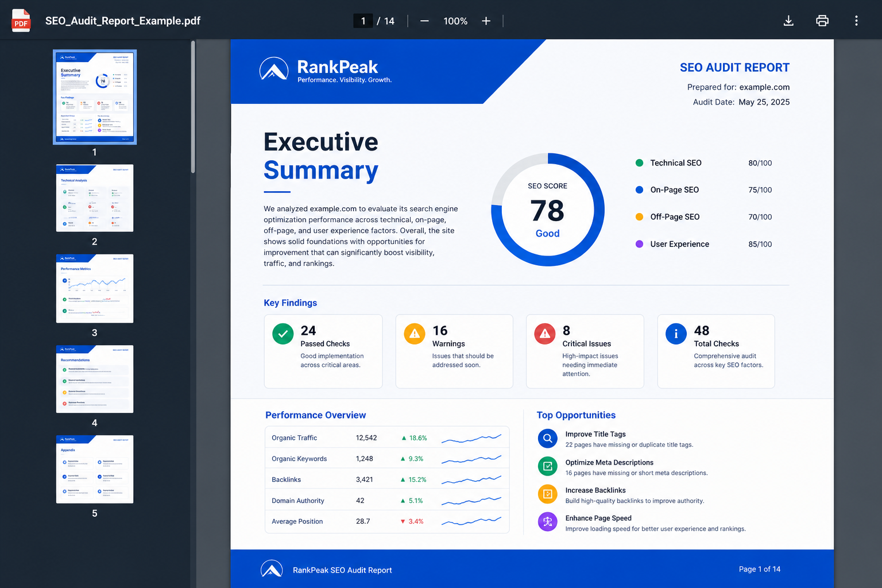Image resolution: width=882 pixels, height=588 pixels.
Task: Open page 1 thumbnail
Action: [x=95, y=97]
